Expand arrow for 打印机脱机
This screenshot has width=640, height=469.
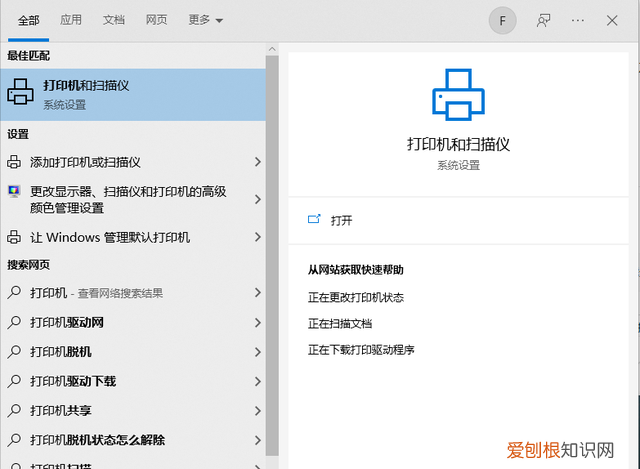click(258, 352)
